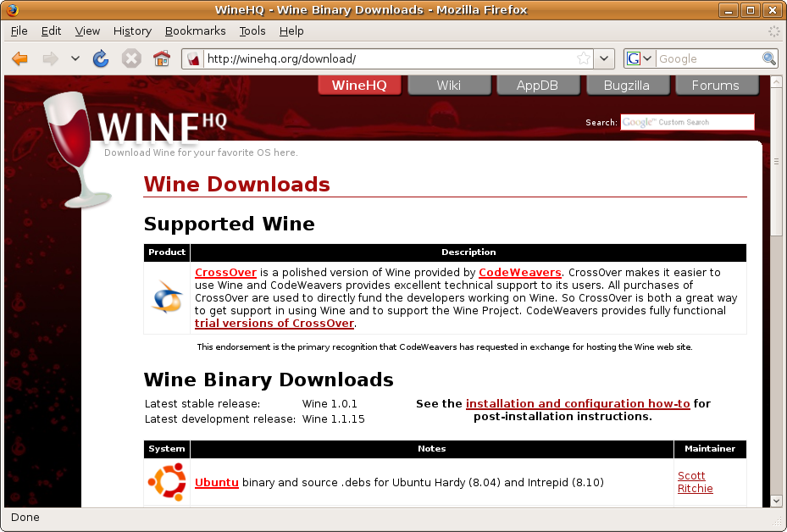Reload the current page
Screen dimensions: 787x532
coord(99,58)
